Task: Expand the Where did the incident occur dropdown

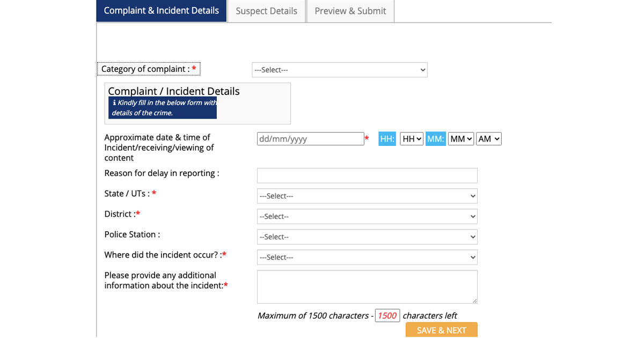Action: pyautogui.click(x=367, y=257)
